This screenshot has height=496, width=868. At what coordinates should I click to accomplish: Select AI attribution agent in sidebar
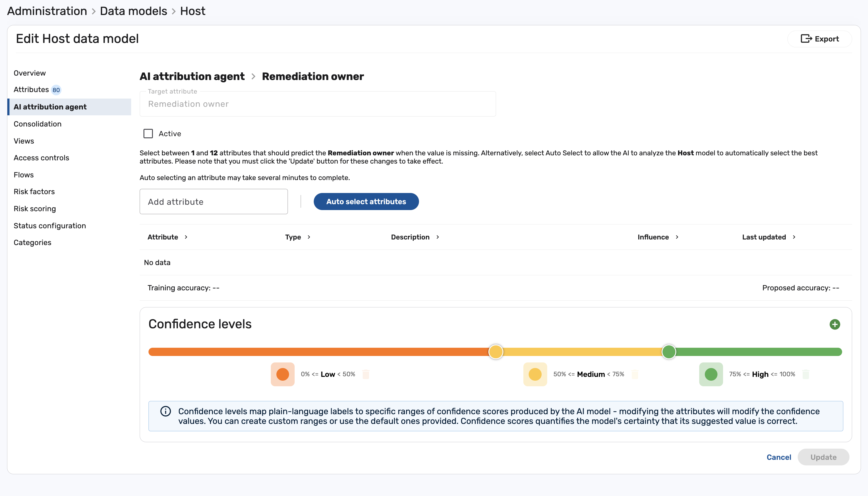click(69, 107)
